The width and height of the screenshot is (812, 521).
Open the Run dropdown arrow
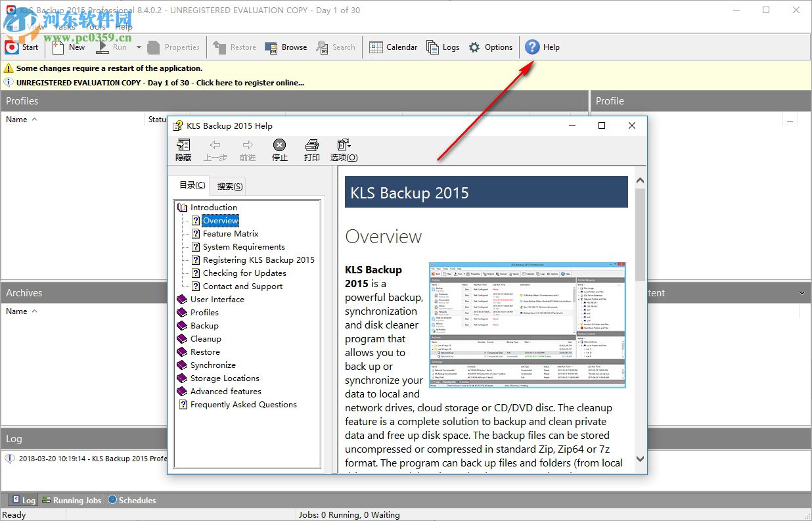[x=139, y=47]
